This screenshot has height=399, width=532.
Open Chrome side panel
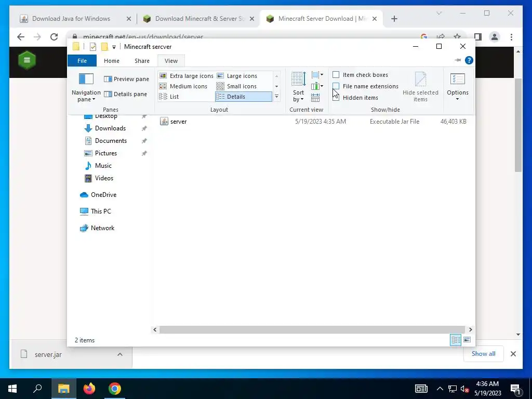pos(478,37)
